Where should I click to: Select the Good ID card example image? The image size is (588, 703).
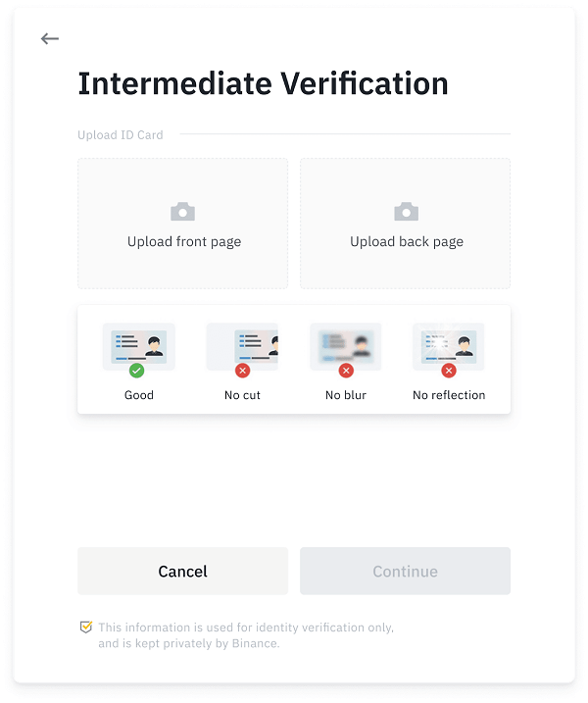[139, 346]
